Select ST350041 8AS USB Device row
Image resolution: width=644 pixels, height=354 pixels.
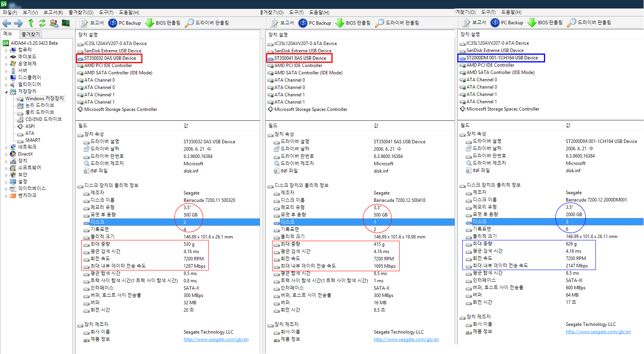(x=300, y=58)
